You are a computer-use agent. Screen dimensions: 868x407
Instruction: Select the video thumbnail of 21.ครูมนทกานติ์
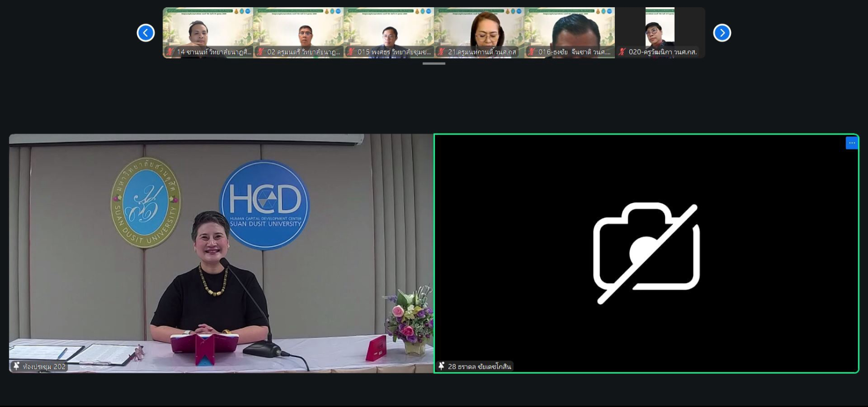click(479, 32)
